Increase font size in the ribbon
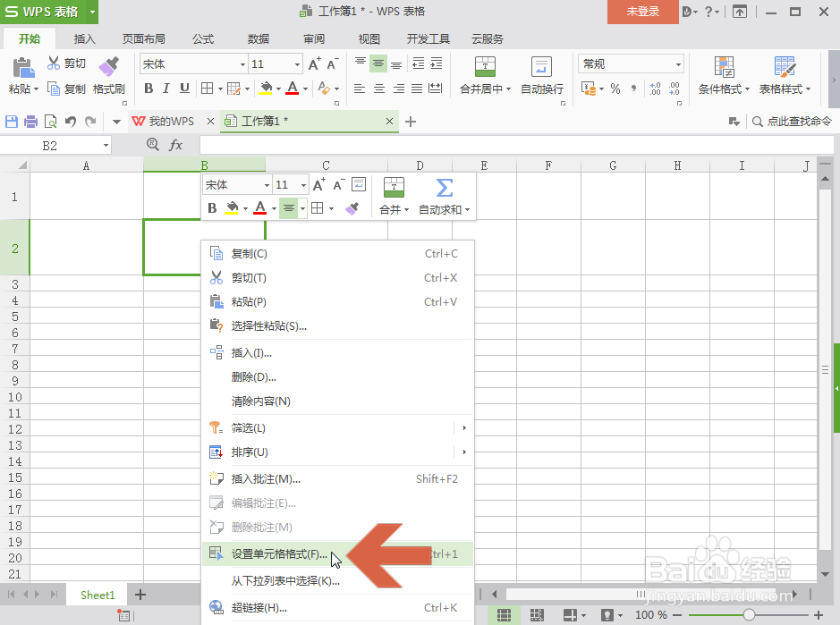 [315, 64]
